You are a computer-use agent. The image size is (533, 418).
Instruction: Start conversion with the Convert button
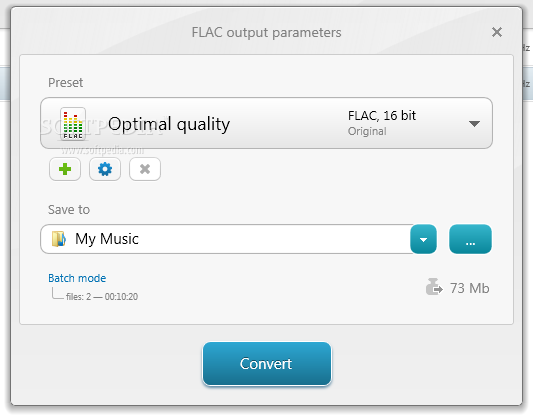pos(267,364)
